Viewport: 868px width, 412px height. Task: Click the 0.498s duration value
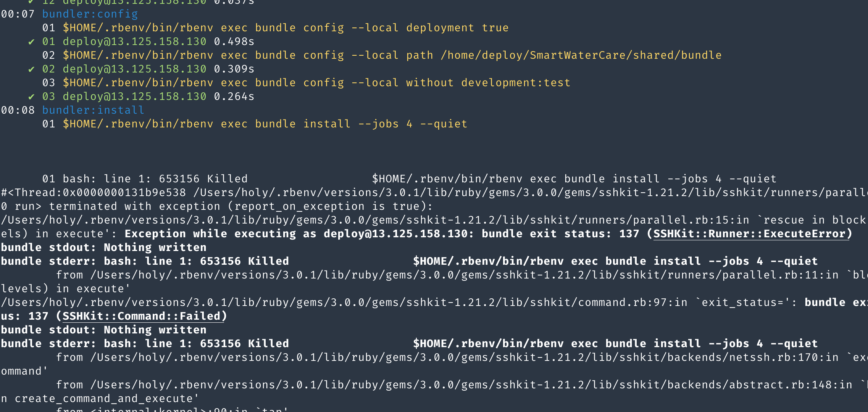(x=234, y=41)
